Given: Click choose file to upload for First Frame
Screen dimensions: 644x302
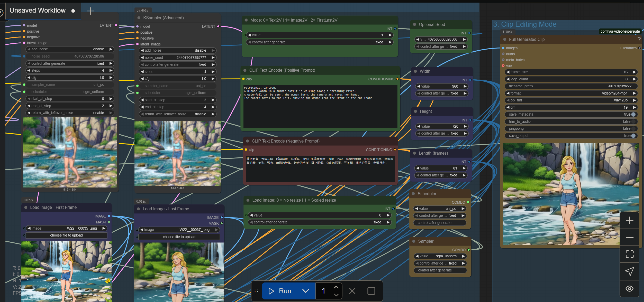Looking at the screenshot, I should [66, 235].
